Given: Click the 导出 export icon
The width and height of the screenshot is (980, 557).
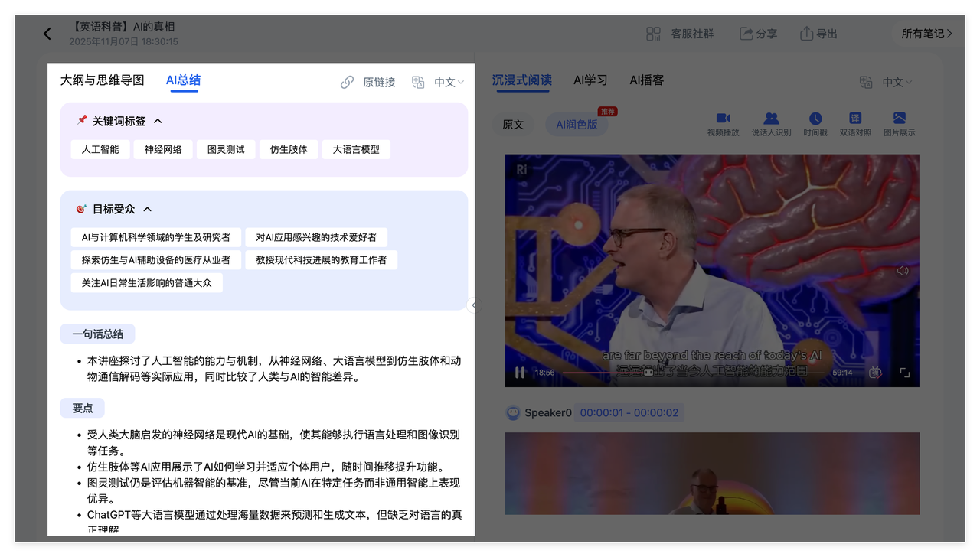Looking at the screenshot, I should (806, 34).
